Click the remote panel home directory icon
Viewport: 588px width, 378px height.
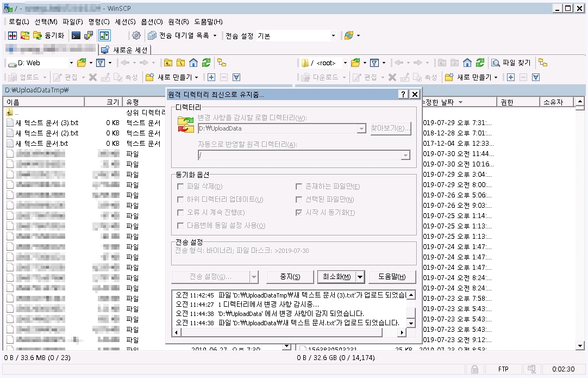(x=467, y=63)
